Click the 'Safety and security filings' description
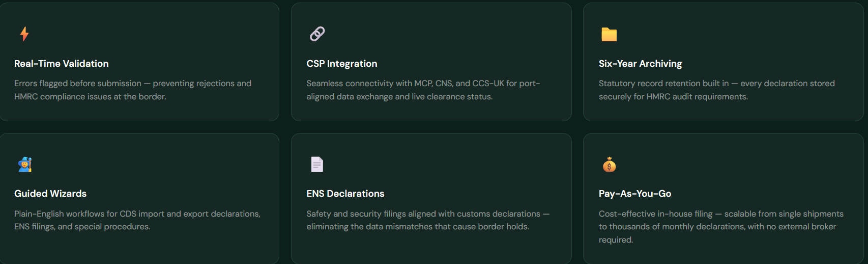This screenshot has height=264, width=868. (427, 214)
